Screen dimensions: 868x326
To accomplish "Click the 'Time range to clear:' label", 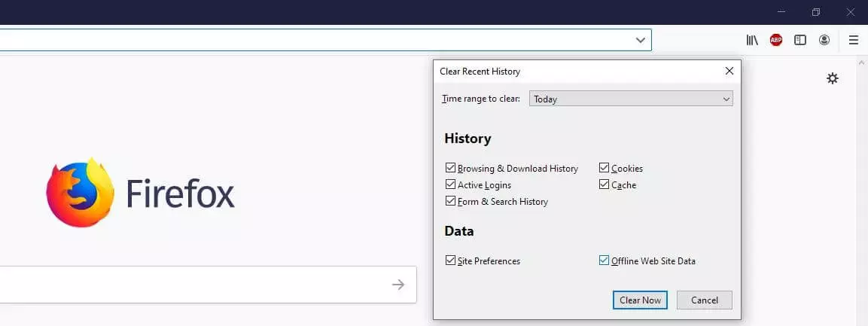I will tap(481, 99).
